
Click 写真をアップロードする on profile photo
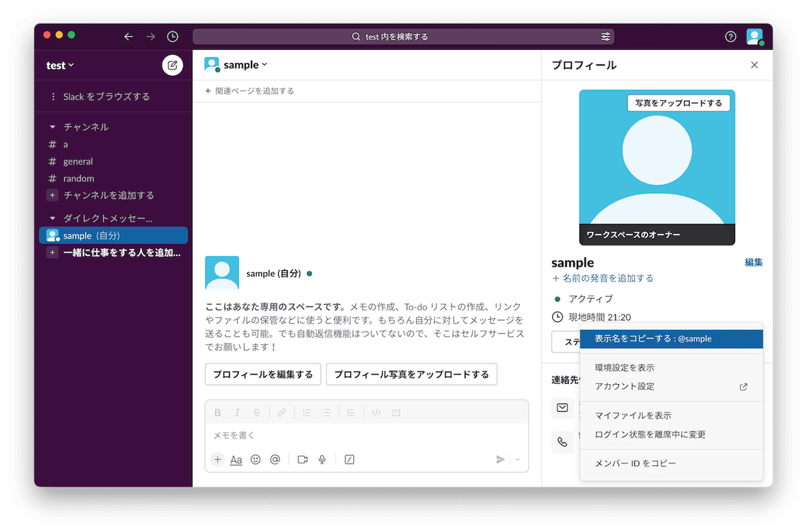coord(678,103)
